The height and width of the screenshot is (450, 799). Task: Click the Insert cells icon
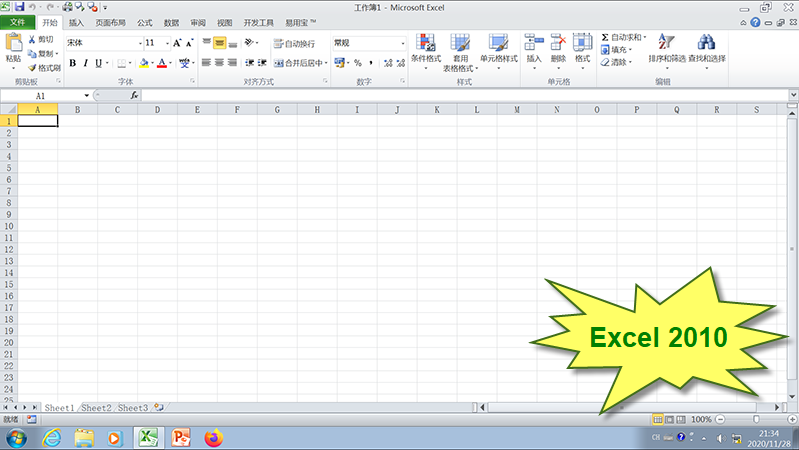534,43
